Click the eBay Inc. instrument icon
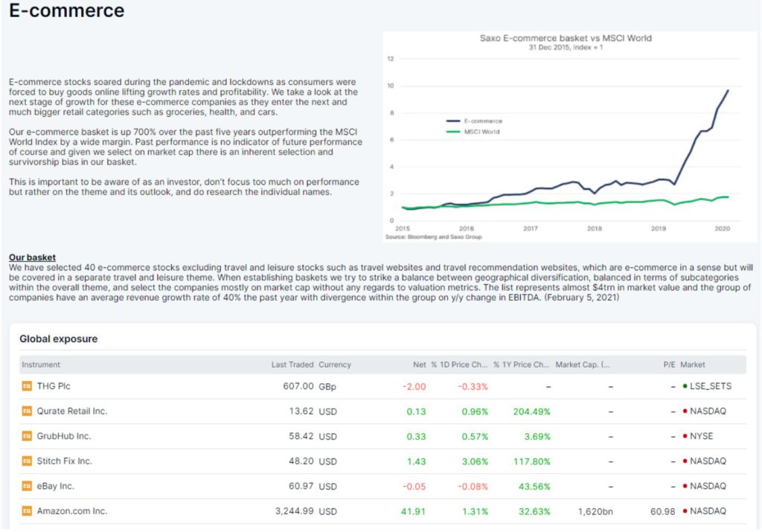Viewport: 762px width, 532px height. pyautogui.click(x=27, y=486)
